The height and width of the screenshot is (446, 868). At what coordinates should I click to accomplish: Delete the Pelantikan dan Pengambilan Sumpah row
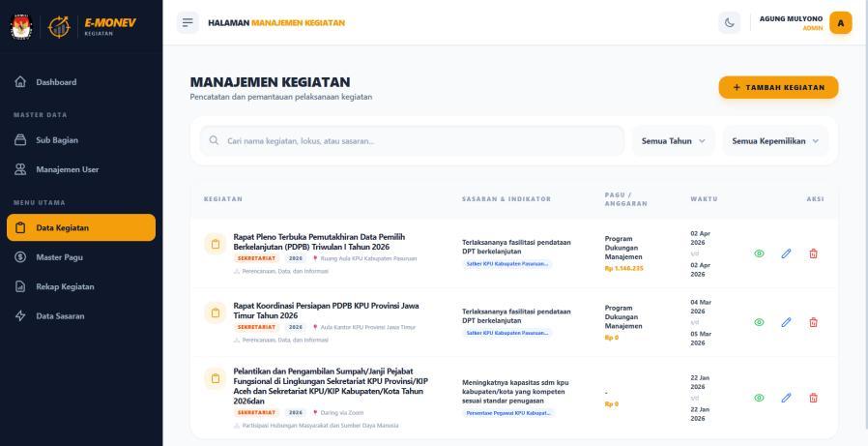point(813,398)
